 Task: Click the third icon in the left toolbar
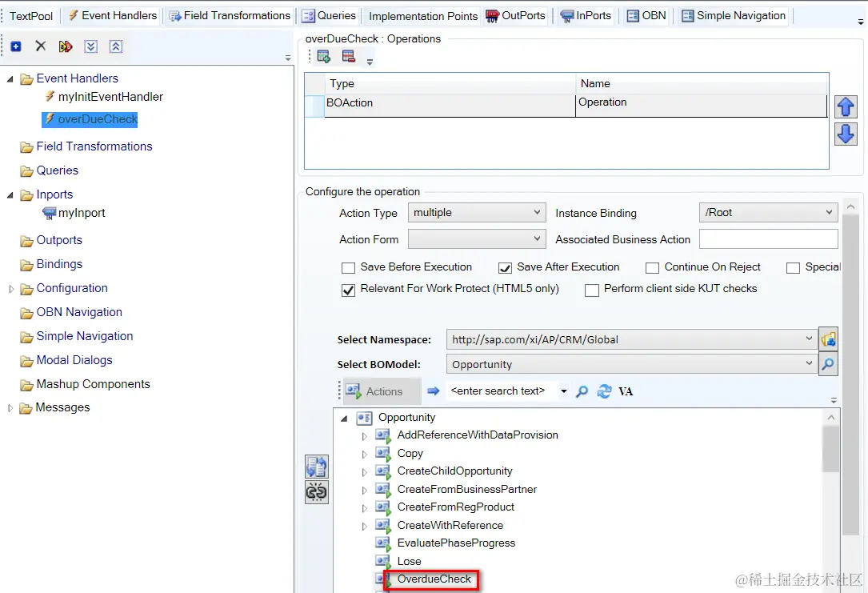pyautogui.click(x=66, y=46)
